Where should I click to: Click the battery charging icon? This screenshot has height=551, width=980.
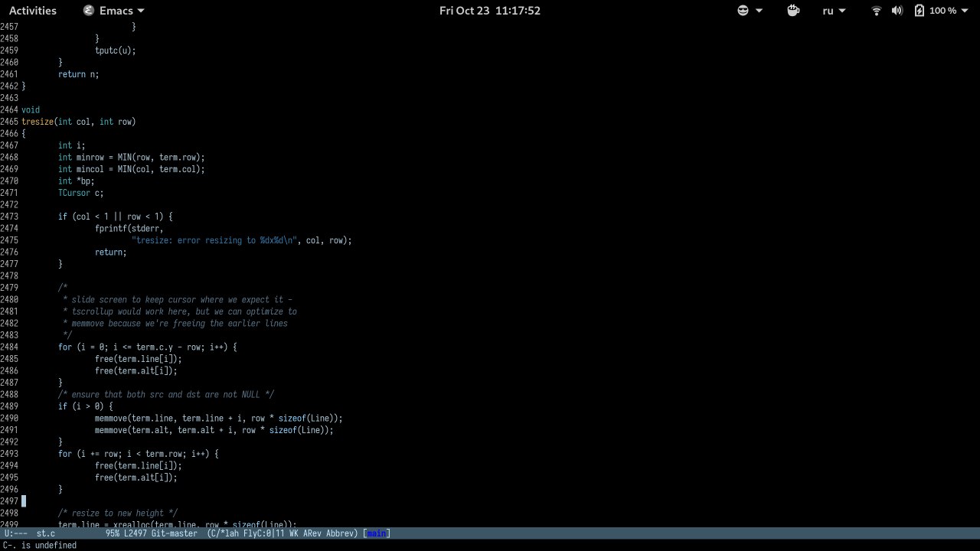[x=920, y=11]
